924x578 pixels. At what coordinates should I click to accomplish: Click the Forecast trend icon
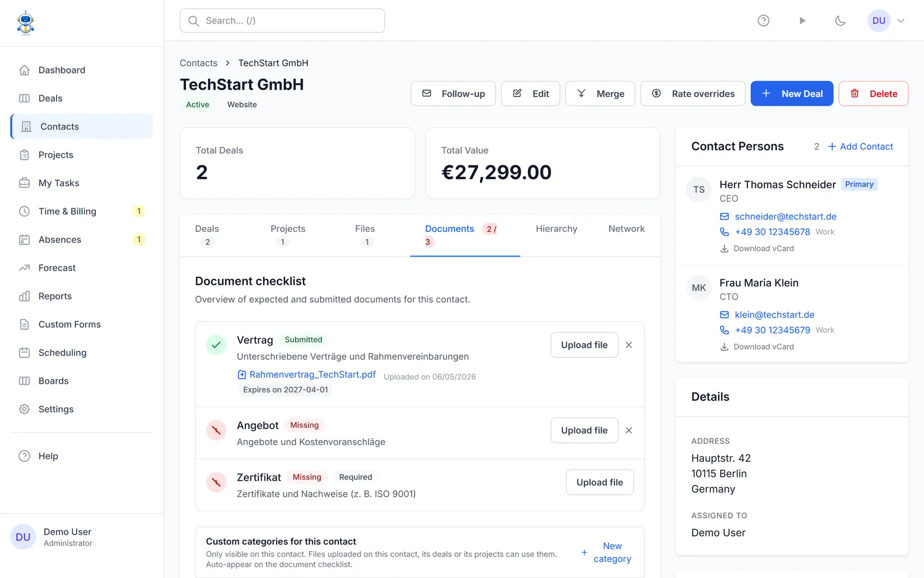[x=24, y=268]
